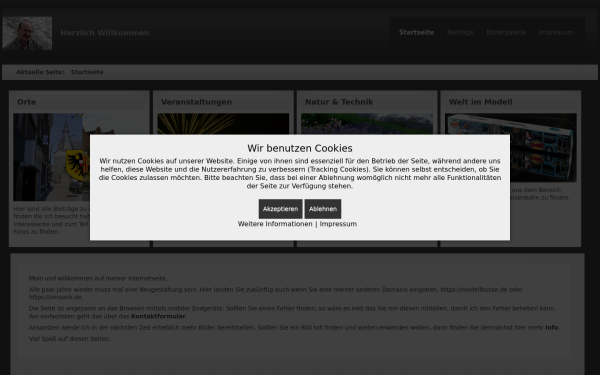Open the Bildergalerie menu item
This screenshot has height=375, width=600.
(506, 33)
